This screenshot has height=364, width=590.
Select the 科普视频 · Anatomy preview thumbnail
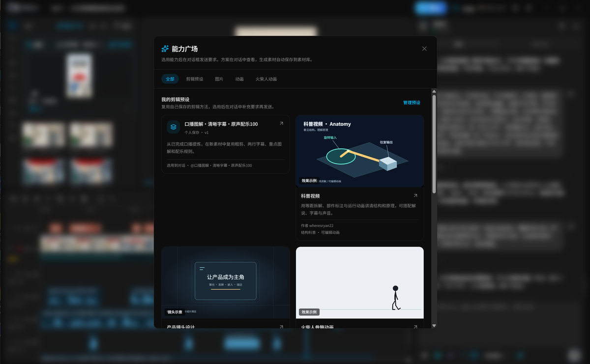point(360,151)
